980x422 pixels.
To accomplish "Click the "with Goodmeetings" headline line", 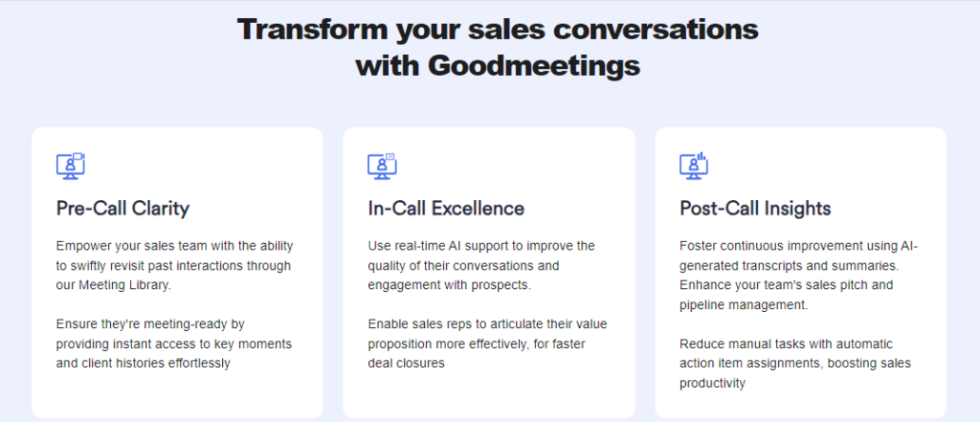I will click(498, 67).
